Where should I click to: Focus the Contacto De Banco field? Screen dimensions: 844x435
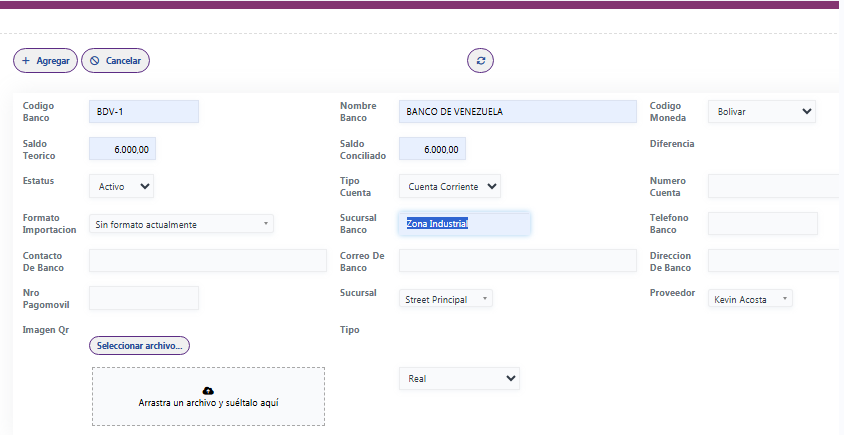207,261
